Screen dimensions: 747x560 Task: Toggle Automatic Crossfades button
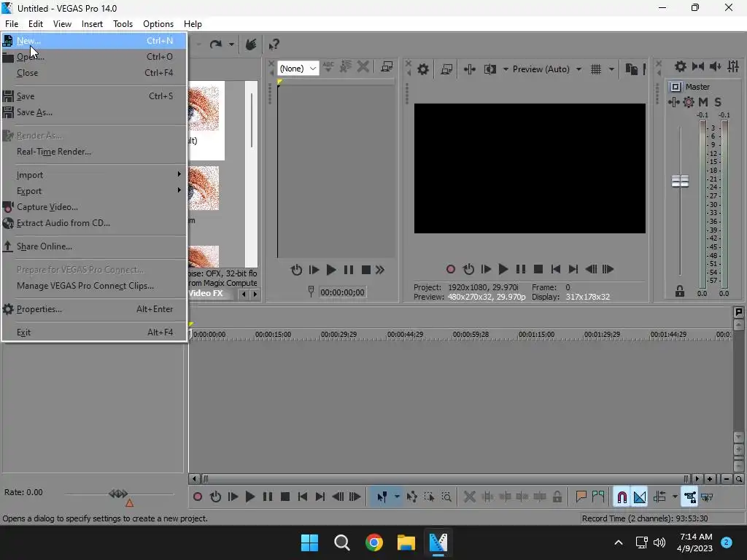[640, 497]
